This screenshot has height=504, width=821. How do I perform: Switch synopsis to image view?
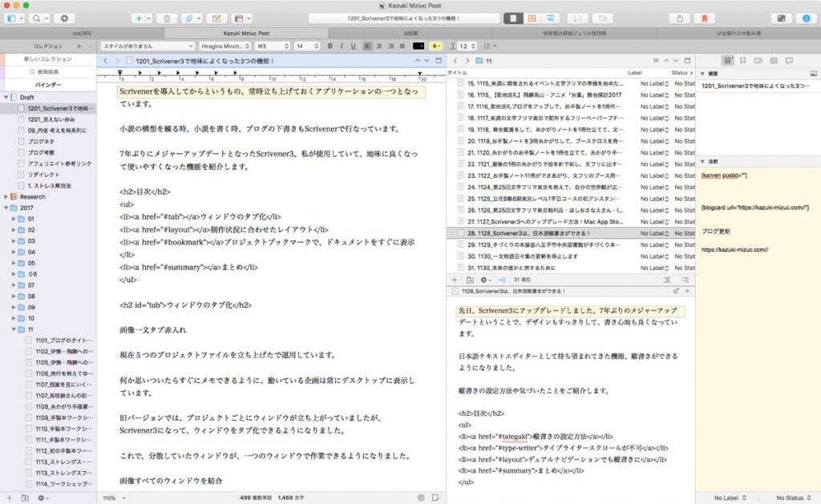[813, 74]
